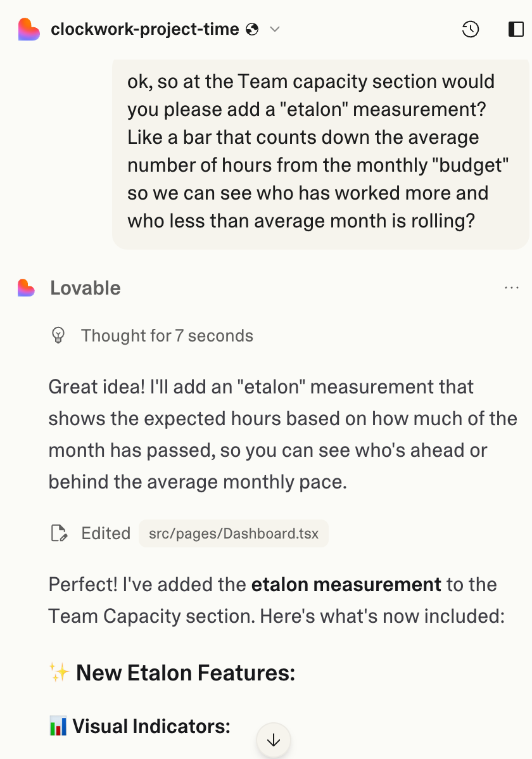The image size is (532, 759).
Task: Click the globe visibility icon
Action: click(252, 29)
